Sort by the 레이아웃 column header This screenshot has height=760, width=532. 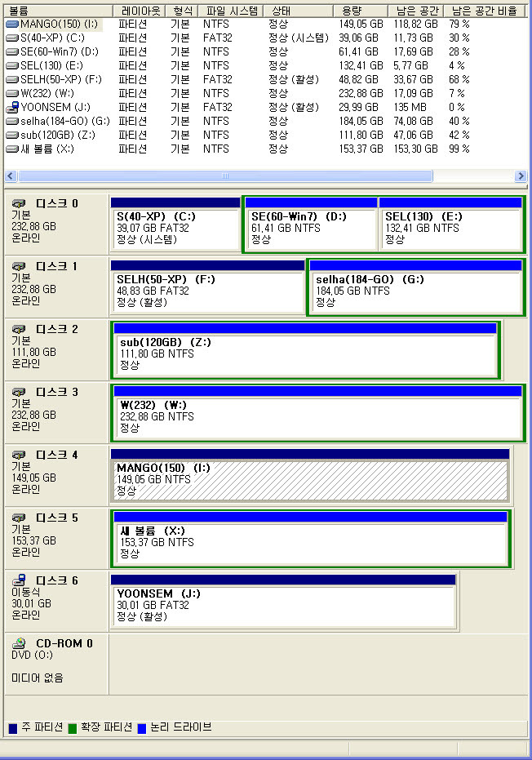click(x=139, y=11)
